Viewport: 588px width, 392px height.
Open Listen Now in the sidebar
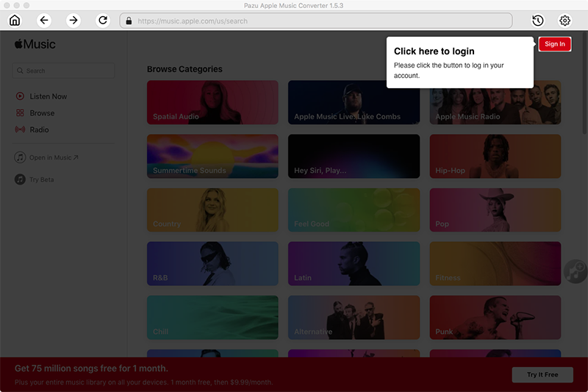48,96
